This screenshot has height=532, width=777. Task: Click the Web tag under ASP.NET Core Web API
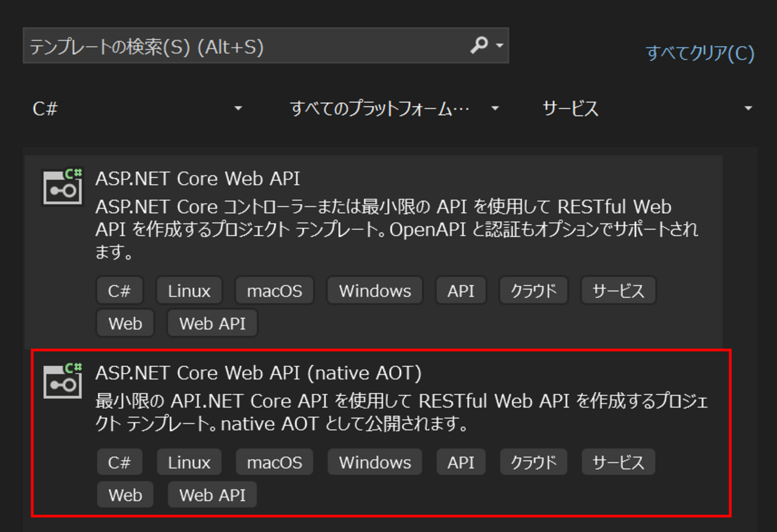pos(126,323)
